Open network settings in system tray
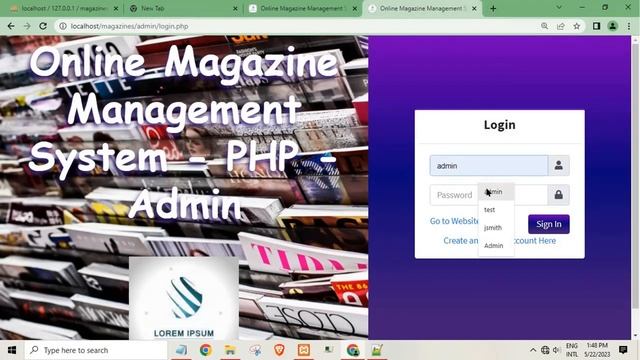The width and height of the screenshot is (640, 360). pyautogui.click(x=545, y=350)
